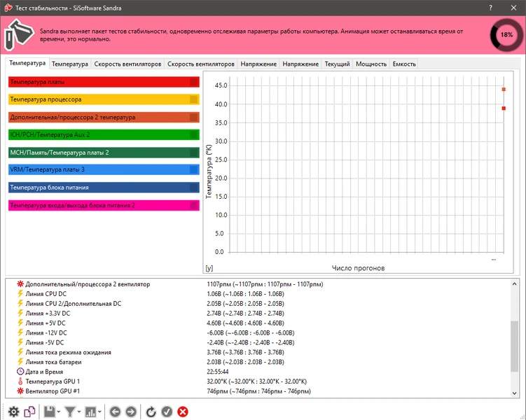Viewport: 526px width, 420px height.
Task: Toggle the Температура блока питания series square
Action: coord(194,188)
